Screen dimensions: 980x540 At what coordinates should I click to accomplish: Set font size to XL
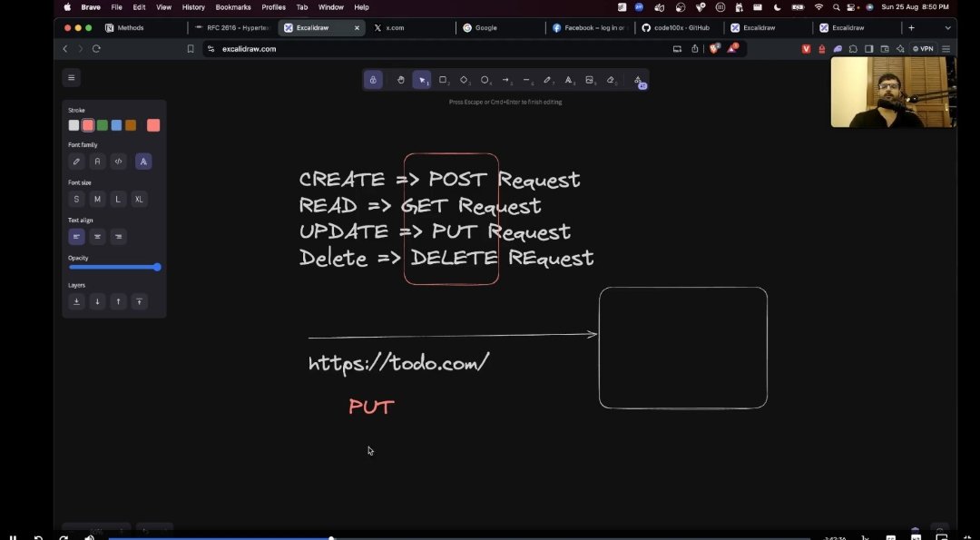[x=140, y=200]
